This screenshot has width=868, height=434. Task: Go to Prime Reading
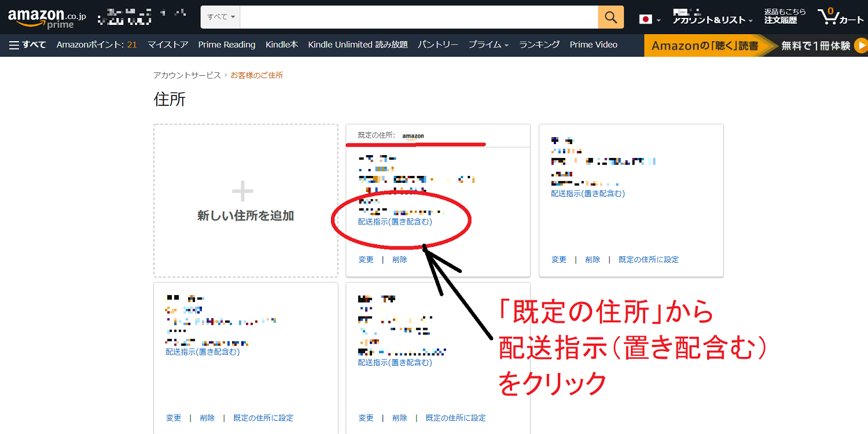click(x=227, y=45)
